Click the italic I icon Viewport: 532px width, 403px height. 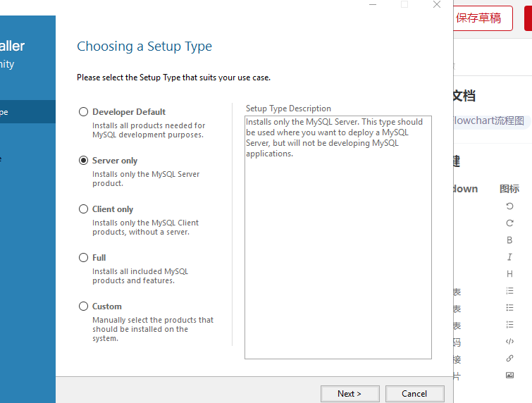pyautogui.click(x=509, y=257)
